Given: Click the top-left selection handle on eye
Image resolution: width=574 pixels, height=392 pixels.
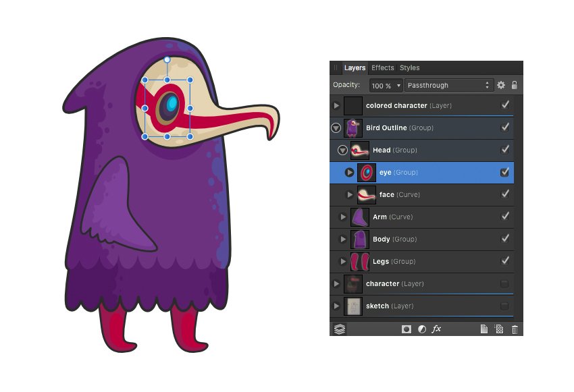Looking at the screenshot, I should pyautogui.click(x=145, y=80).
